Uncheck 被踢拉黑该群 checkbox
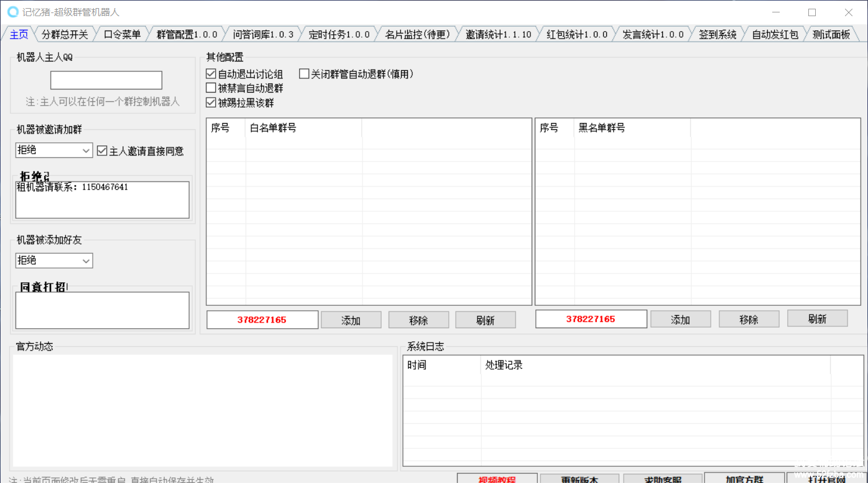Viewport: 868px width, 483px height. 240,103
